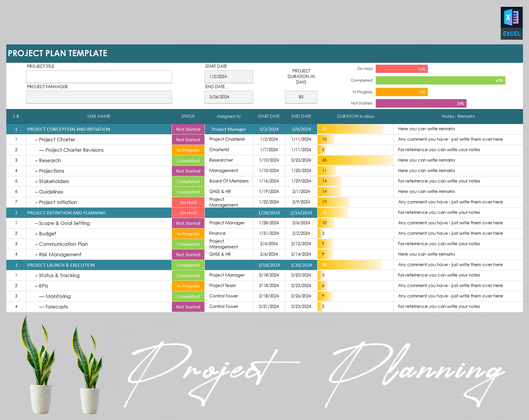529x420 pixels.
Task: Click the Project Title input box
Action: point(99,76)
